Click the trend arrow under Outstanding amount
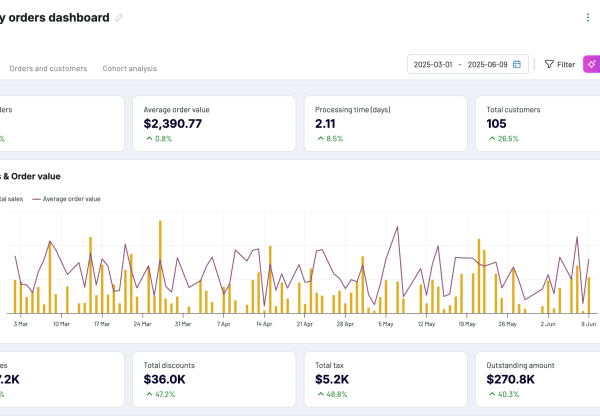Image resolution: width=600 pixels, height=420 pixels. tap(491, 394)
